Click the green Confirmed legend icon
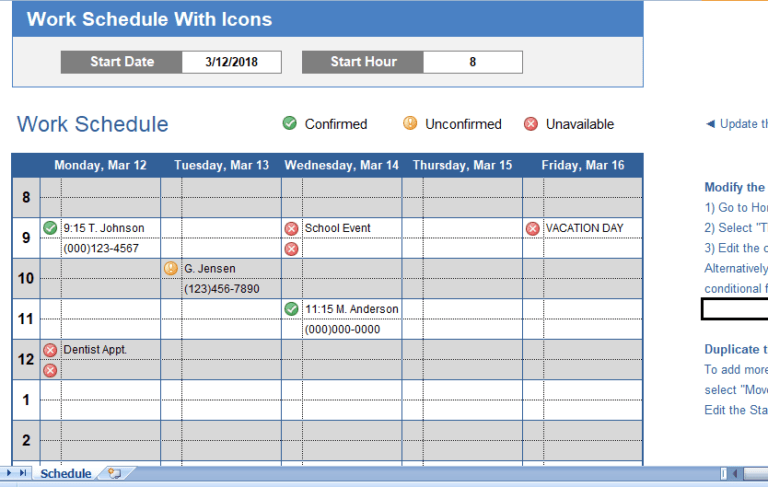Image resolution: width=768 pixels, height=487 pixels. click(x=290, y=124)
